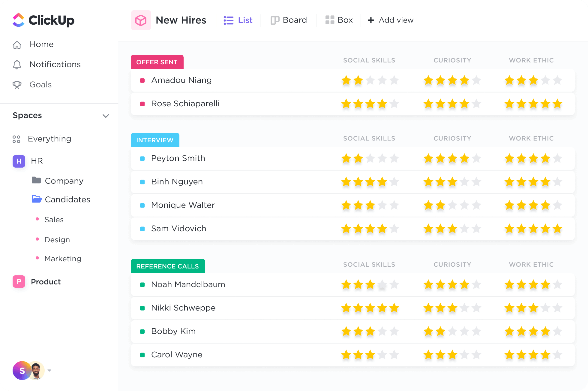Click the Notifications bell icon
588x391 pixels.
pyautogui.click(x=17, y=65)
